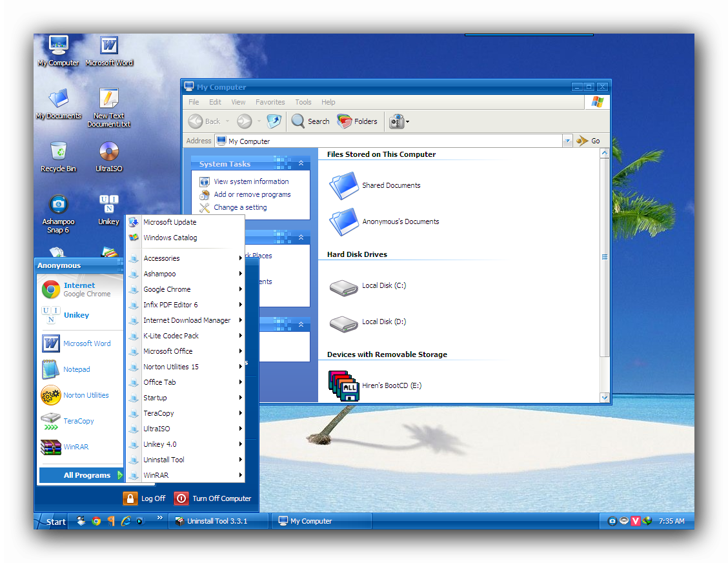Launch Unikey desktop shortcut
The height and width of the screenshot is (563, 728).
click(109, 209)
